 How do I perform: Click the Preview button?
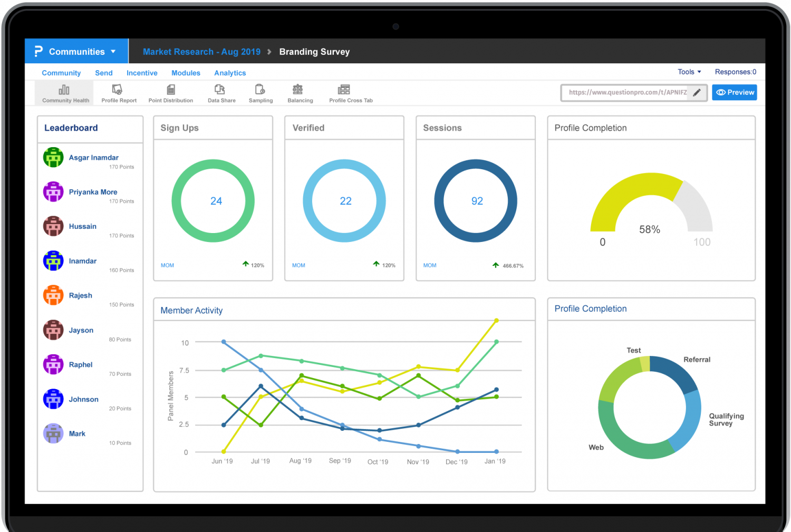(735, 92)
